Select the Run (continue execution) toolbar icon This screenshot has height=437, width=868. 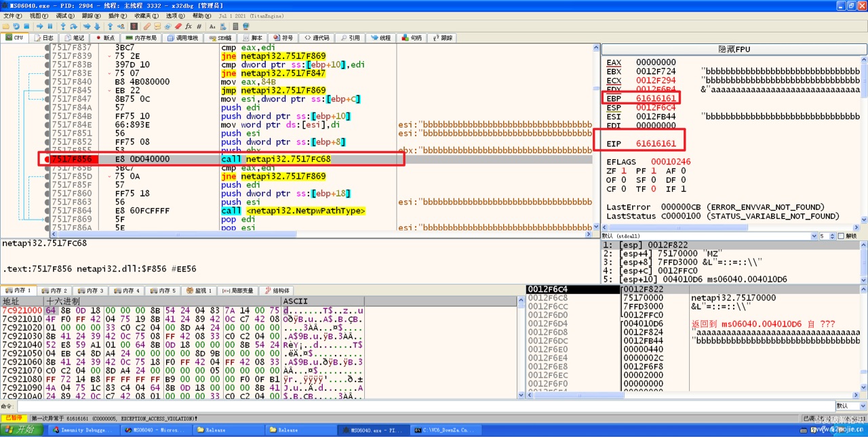tap(39, 26)
